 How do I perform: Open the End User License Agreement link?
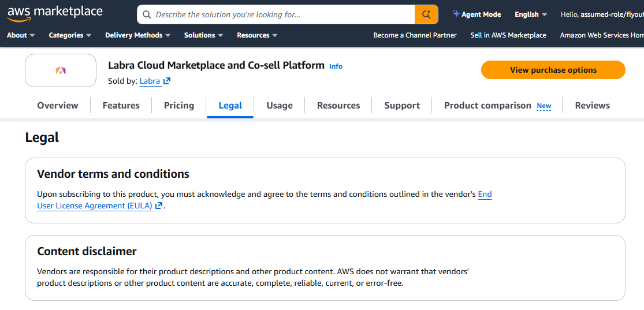pos(95,206)
